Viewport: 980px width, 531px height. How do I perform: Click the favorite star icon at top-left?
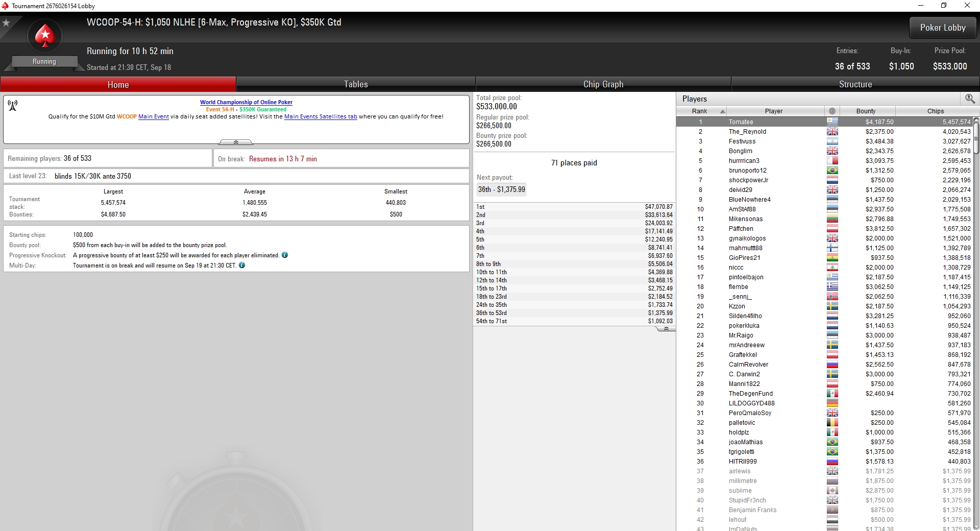tap(6, 23)
